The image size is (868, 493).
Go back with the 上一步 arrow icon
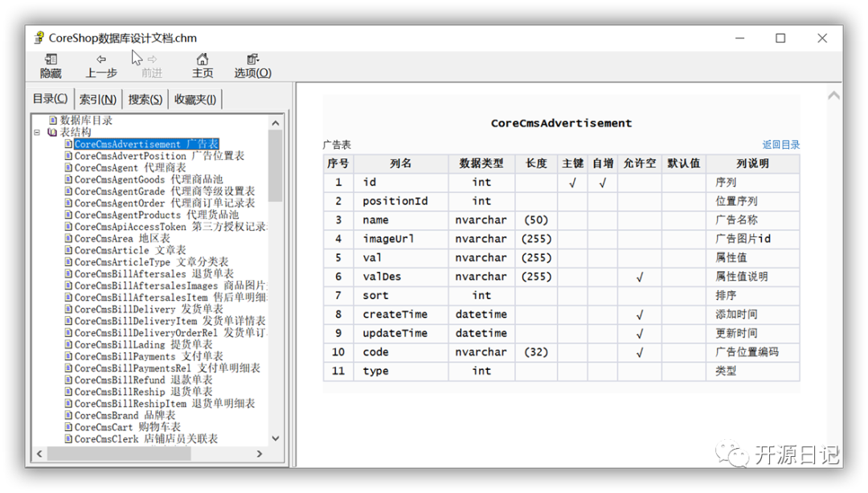coord(100,60)
